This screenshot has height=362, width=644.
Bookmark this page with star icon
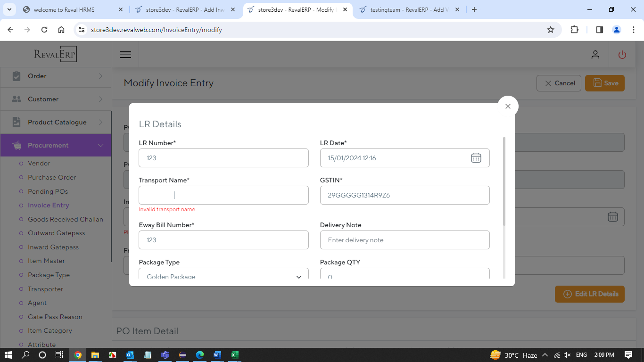[550, 30]
